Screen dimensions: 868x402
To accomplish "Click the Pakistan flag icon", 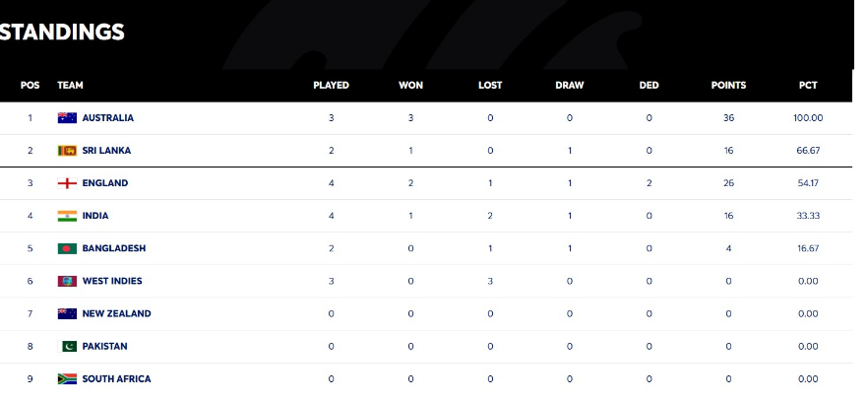I will (67, 347).
